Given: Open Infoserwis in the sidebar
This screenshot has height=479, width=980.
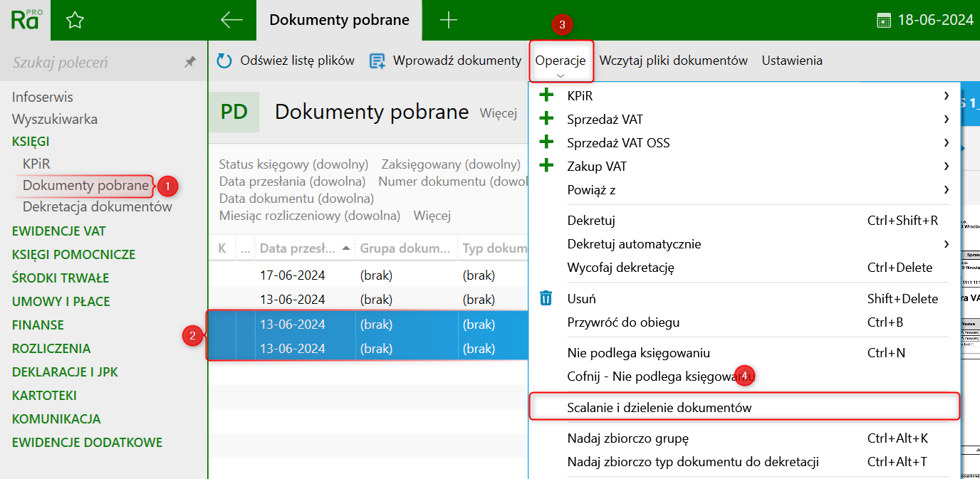Looking at the screenshot, I should click(43, 97).
